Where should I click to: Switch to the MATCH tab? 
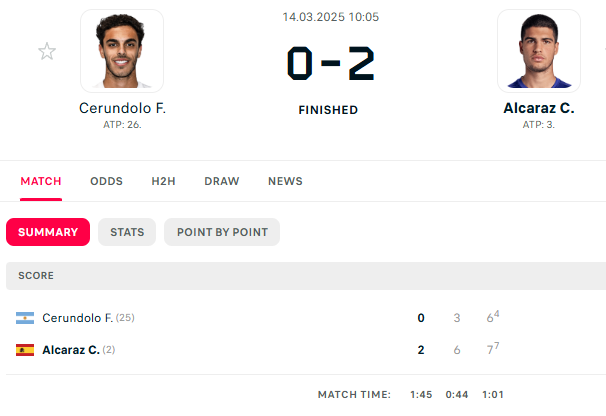click(x=41, y=181)
